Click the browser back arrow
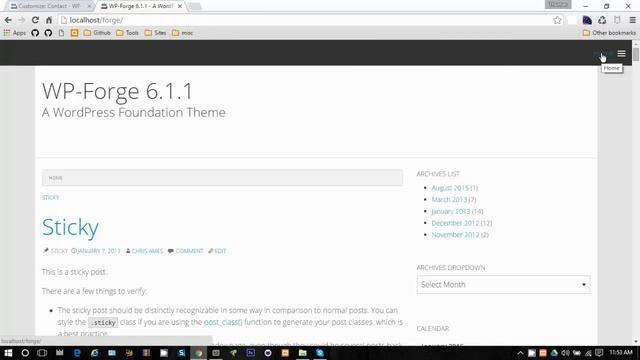This screenshot has height=360, width=640. coord(8,20)
